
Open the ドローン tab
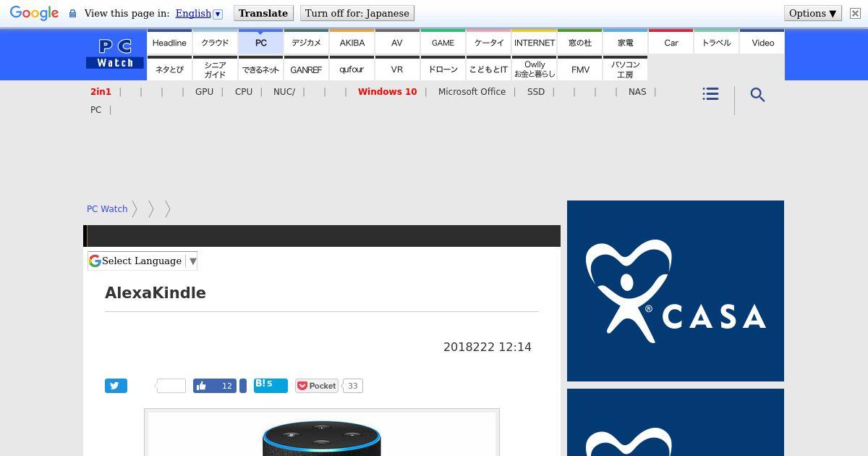tap(443, 69)
